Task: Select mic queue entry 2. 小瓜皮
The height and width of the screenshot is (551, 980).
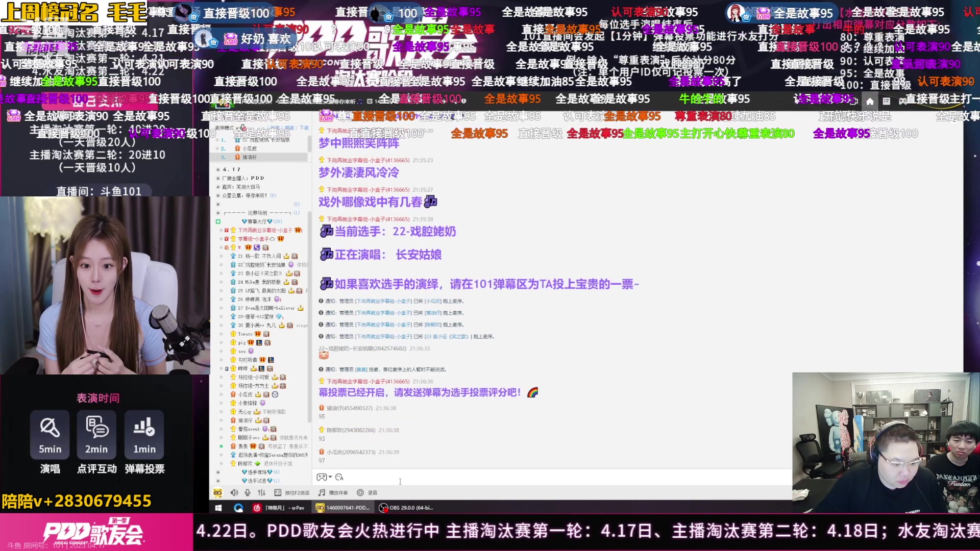Action: tap(259, 148)
